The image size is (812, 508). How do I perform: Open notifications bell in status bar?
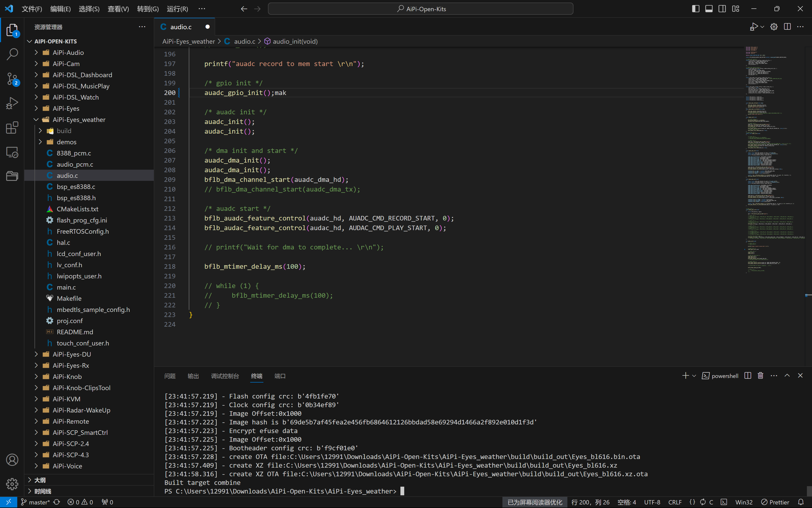(801, 502)
